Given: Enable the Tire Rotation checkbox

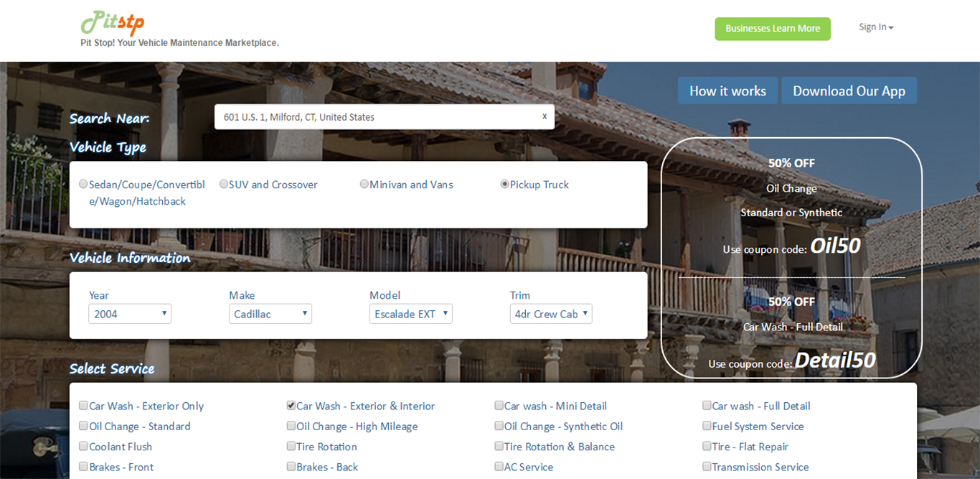Looking at the screenshot, I should coord(291,446).
